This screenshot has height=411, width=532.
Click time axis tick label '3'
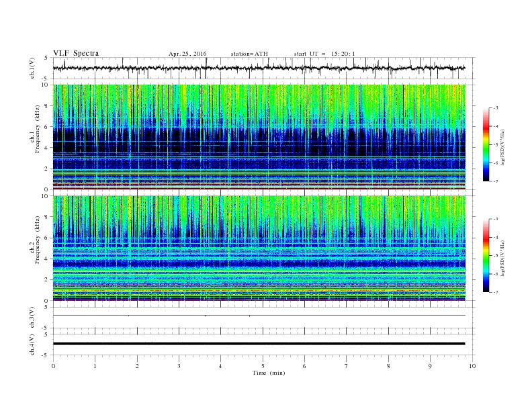point(179,366)
